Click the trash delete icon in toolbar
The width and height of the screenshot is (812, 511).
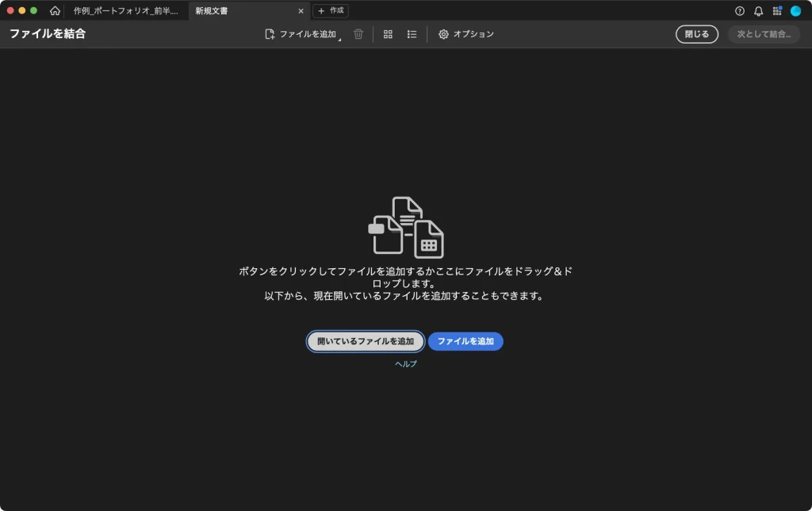point(358,34)
